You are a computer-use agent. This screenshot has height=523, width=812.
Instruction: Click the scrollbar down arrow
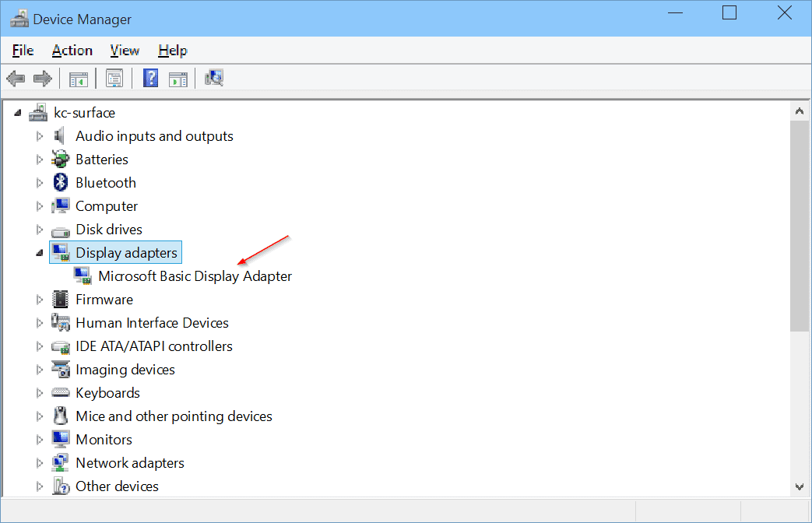tap(799, 486)
